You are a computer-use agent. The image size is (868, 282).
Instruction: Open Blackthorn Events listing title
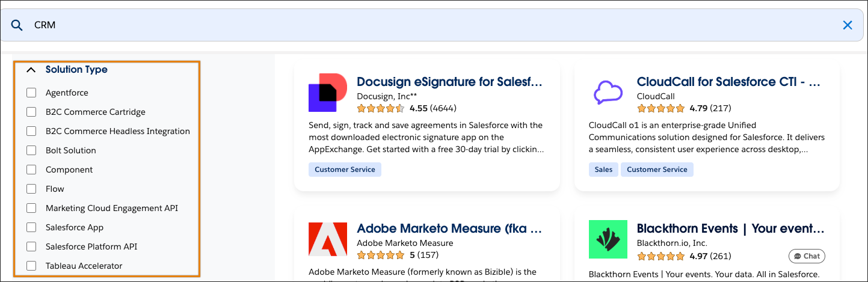click(x=730, y=228)
